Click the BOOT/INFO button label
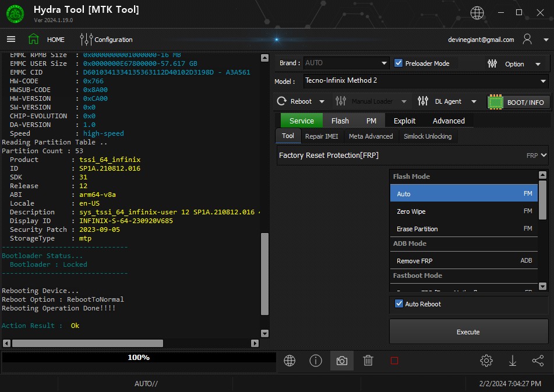554x392 pixels. coord(525,103)
